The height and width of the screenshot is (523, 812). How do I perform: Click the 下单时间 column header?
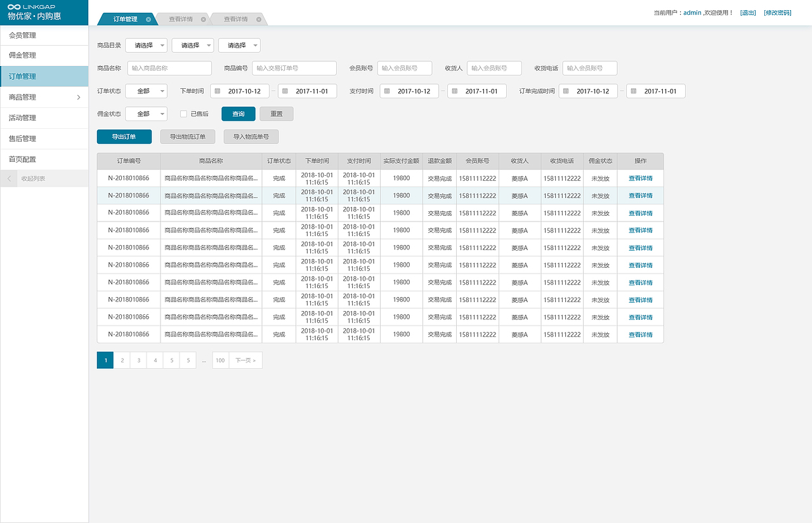coord(317,161)
